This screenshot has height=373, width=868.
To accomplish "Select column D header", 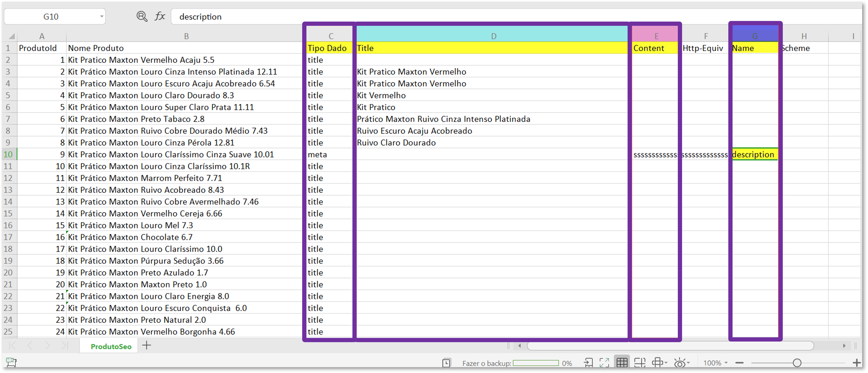I will [493, 36].
